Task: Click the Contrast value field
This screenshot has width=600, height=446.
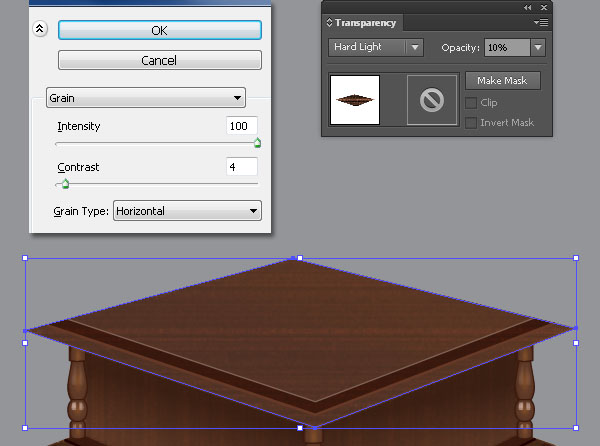Action: coord(242,167)
